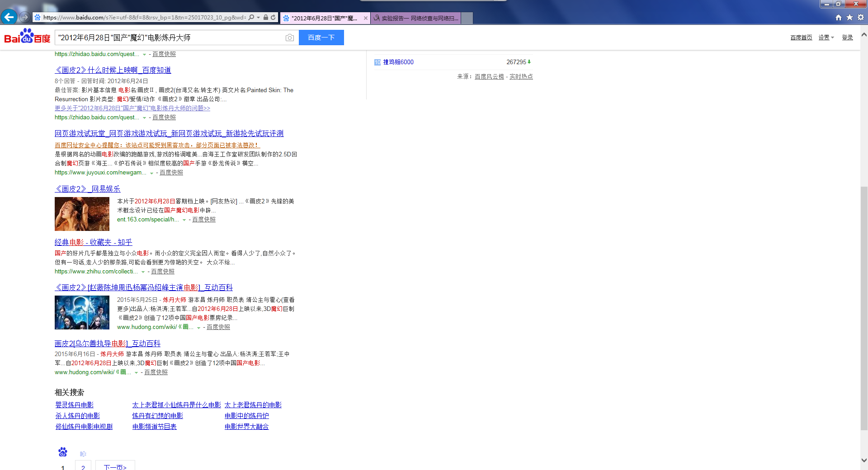This screenshot has height=470, width=868.
Task: Click the browser Back arrow button
Action: pyautogui.click(x=9, y=17)
